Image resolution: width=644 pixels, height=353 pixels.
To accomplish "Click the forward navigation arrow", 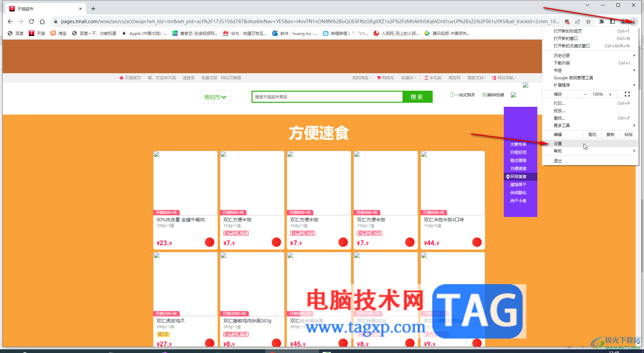I will (21, 21).
